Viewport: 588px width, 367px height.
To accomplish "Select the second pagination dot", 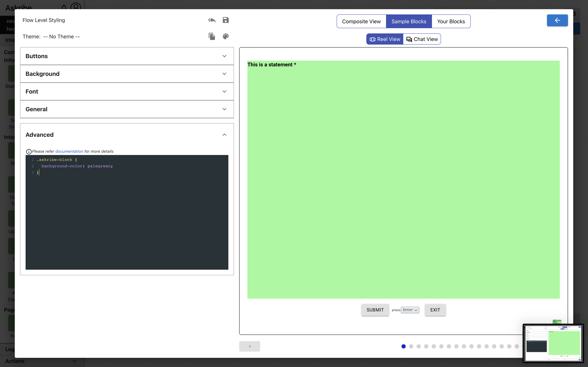I will (411, 346).
